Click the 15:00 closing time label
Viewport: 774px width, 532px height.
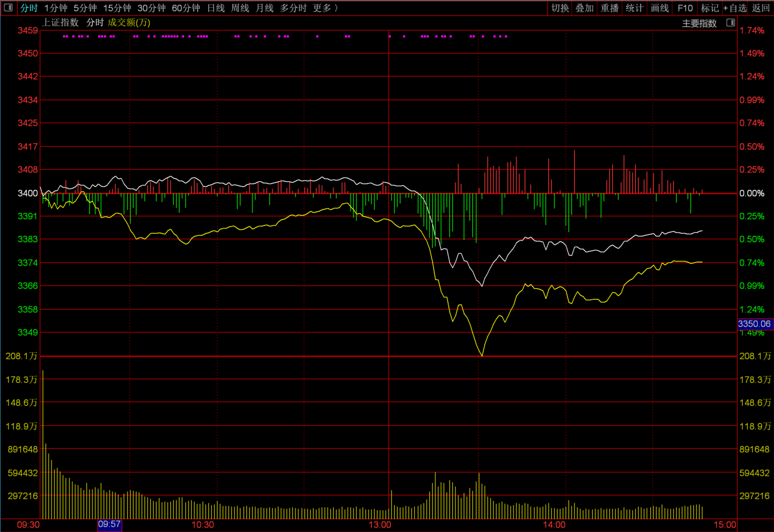[x=725, y=525]
